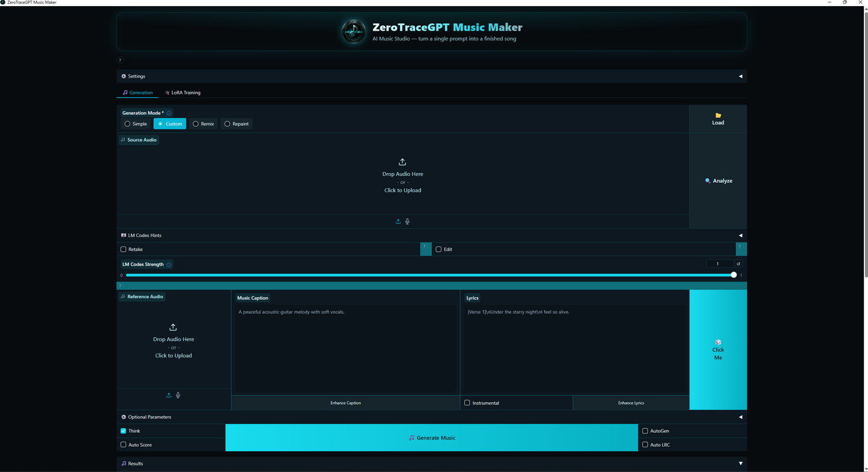
Task: Uncheck the Think checkbox
Action: coord(123,431)
